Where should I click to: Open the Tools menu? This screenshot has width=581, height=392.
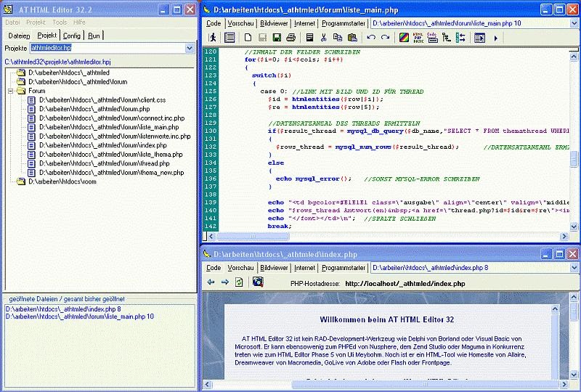pos(59,23)
